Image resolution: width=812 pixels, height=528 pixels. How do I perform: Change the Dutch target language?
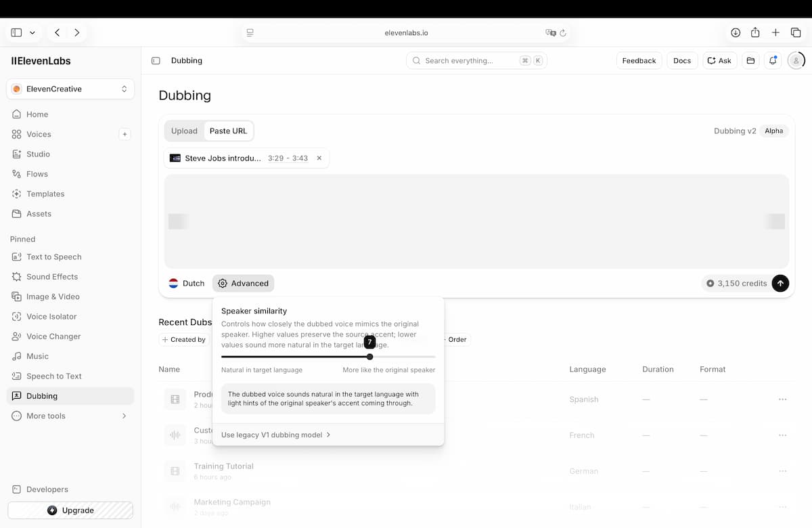(187, 284)
